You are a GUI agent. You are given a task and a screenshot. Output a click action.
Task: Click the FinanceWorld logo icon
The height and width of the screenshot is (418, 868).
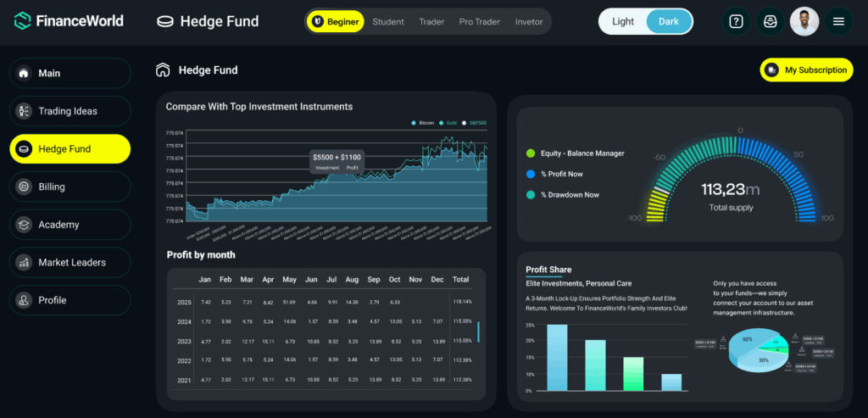(23, 21)
